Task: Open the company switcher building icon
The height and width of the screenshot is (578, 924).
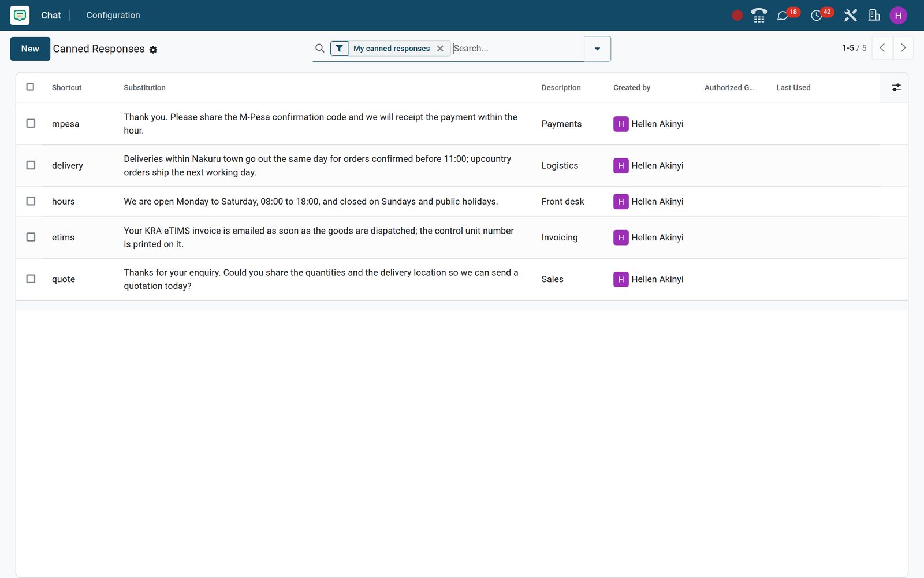Action: tap(874, 16)
